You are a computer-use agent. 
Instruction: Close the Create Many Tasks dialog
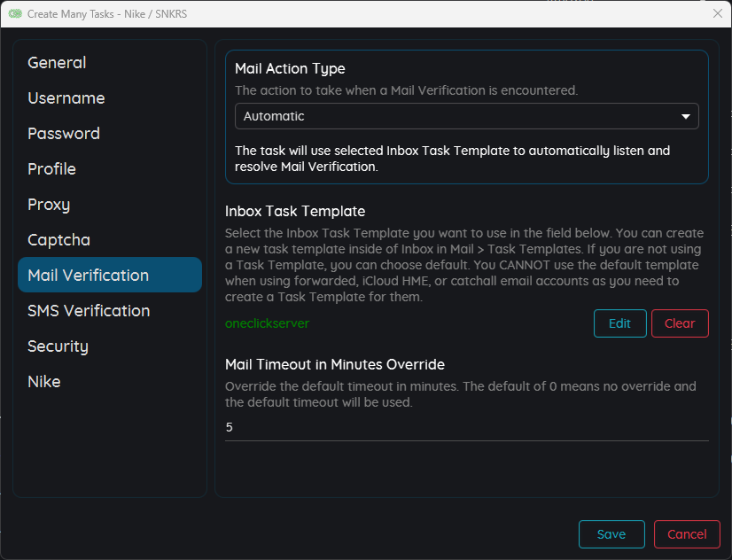[718, 13]
